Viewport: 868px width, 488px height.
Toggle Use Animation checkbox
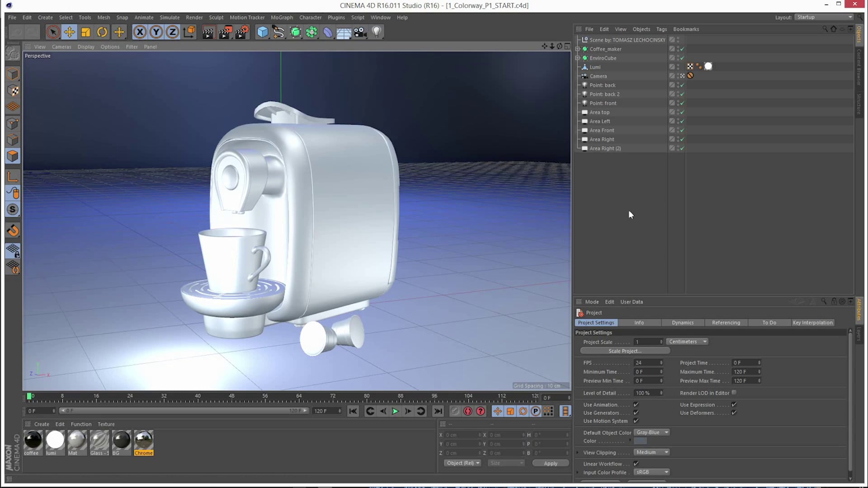(x=636, y=404)
